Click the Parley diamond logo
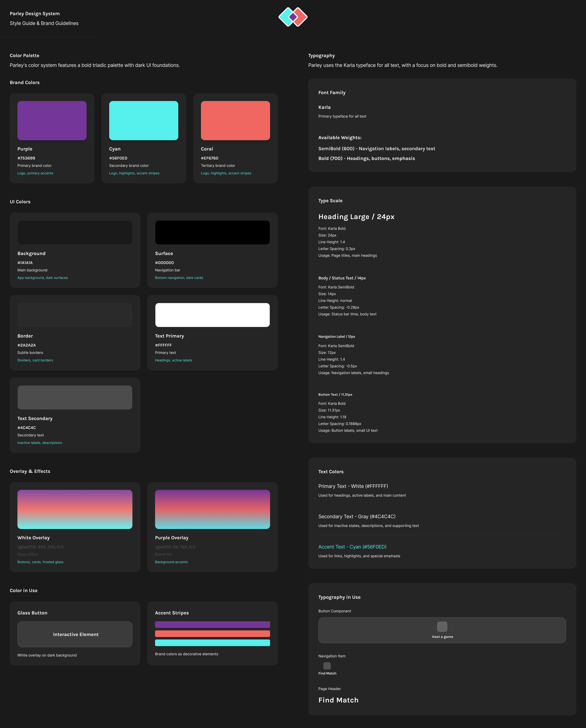 click(293, 17)
